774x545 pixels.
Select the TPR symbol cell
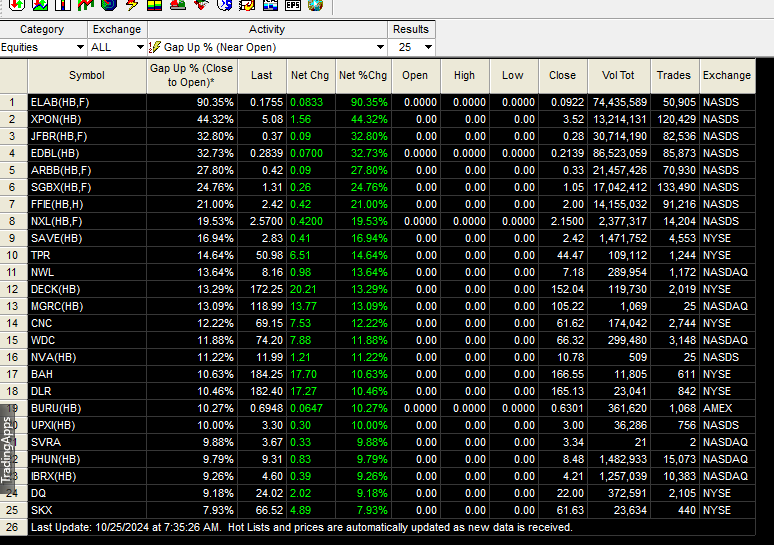coord(87,256)
